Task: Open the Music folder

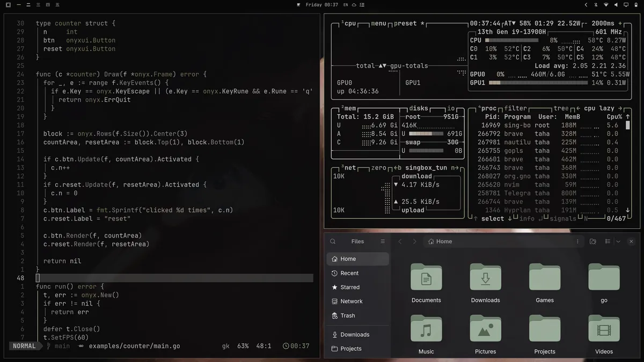Action: point(426,335)
